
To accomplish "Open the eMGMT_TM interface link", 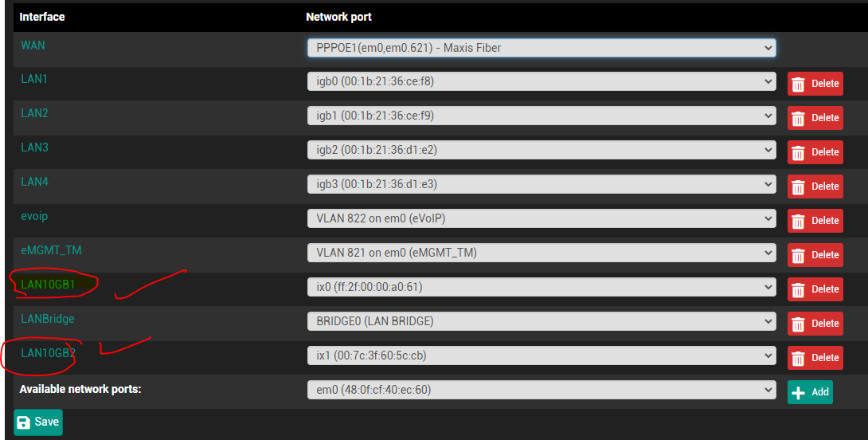I will click(51, 250).
